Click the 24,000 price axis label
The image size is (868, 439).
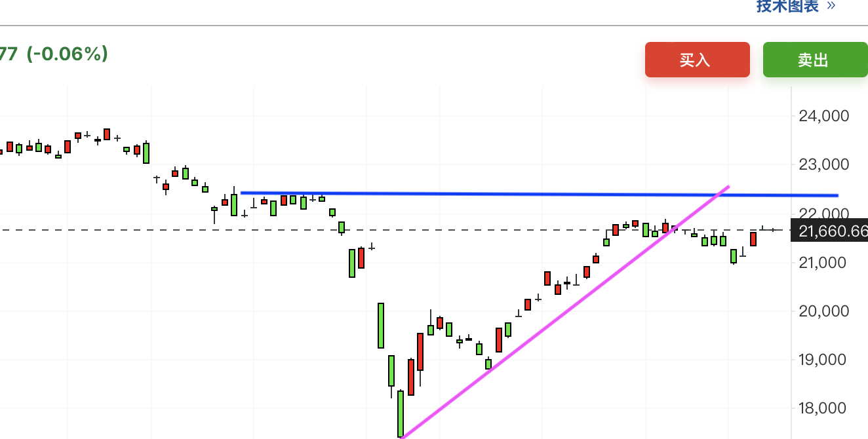pyautogui.click(x=823, y=116)
